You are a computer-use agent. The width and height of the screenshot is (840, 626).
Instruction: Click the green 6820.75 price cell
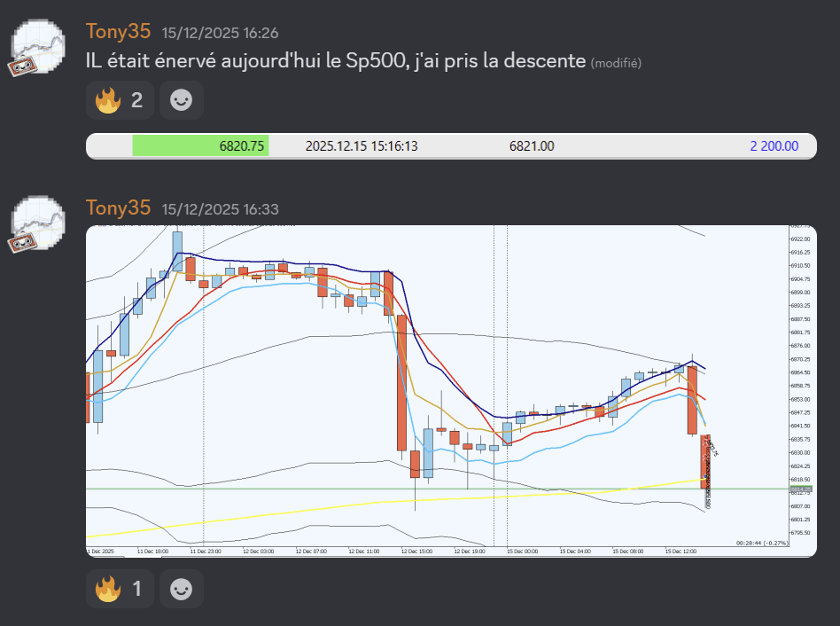[201, 146]
